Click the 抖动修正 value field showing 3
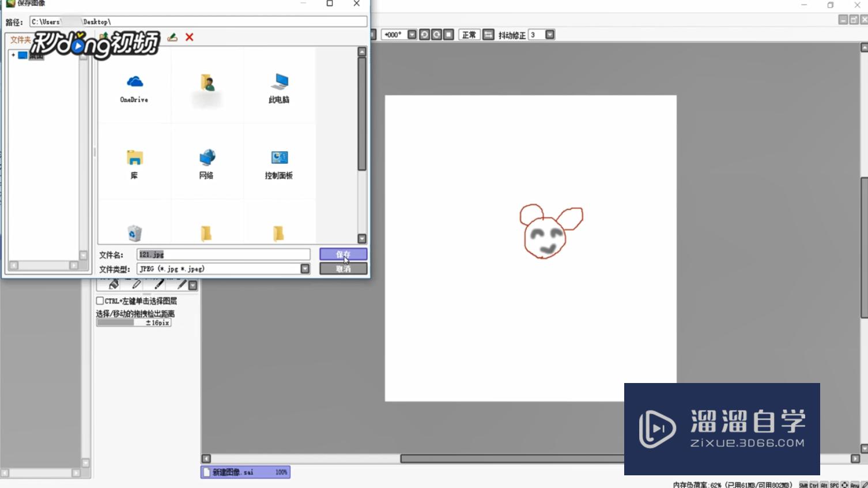This screenshot has width=868, height=488. (537, 35)
